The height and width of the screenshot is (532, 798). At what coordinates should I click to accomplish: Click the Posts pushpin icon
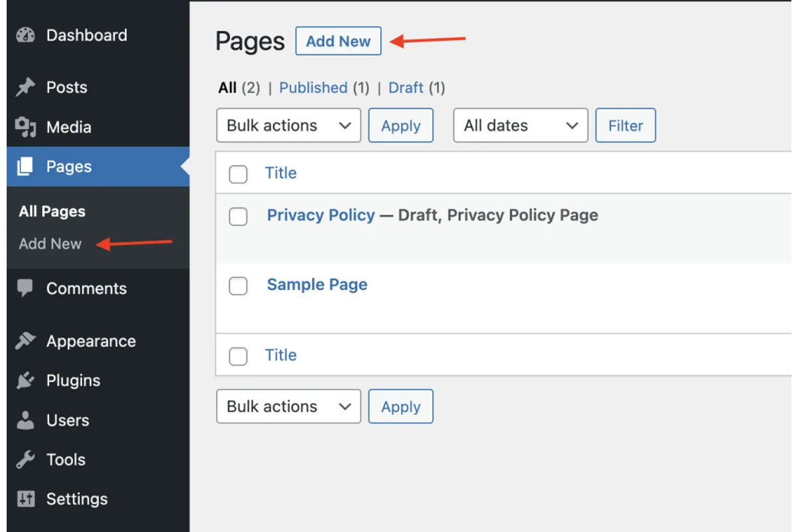click(x=25, y=87)
